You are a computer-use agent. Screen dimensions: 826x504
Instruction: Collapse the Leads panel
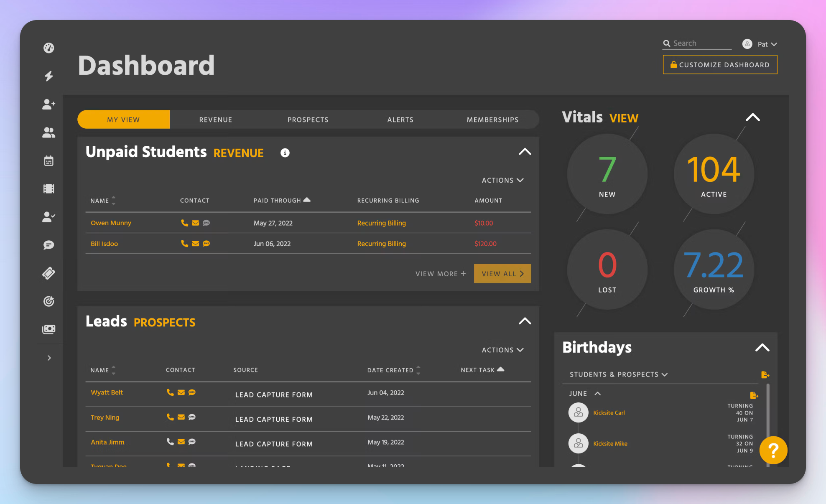coord(525,321)
